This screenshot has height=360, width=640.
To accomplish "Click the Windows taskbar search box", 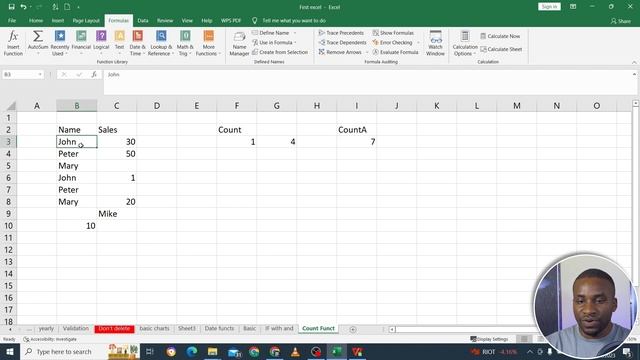I will [63, 351].
